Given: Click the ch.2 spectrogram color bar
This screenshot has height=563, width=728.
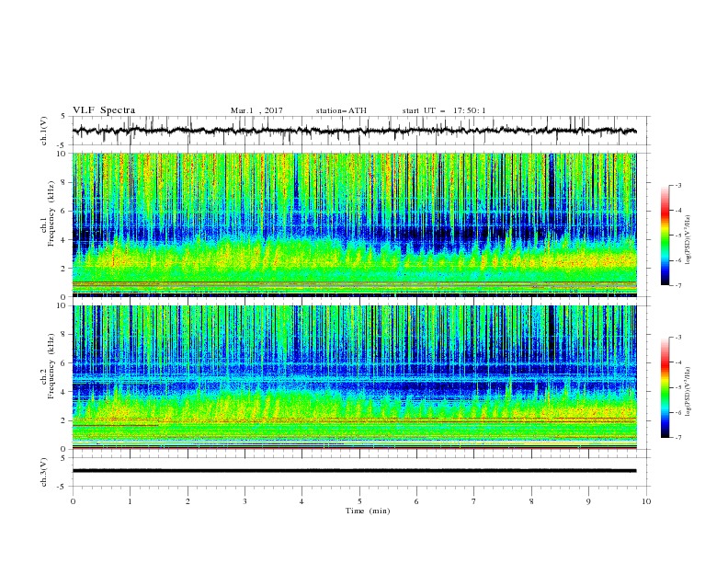Looking at the screenshot, I should (665, 387).
